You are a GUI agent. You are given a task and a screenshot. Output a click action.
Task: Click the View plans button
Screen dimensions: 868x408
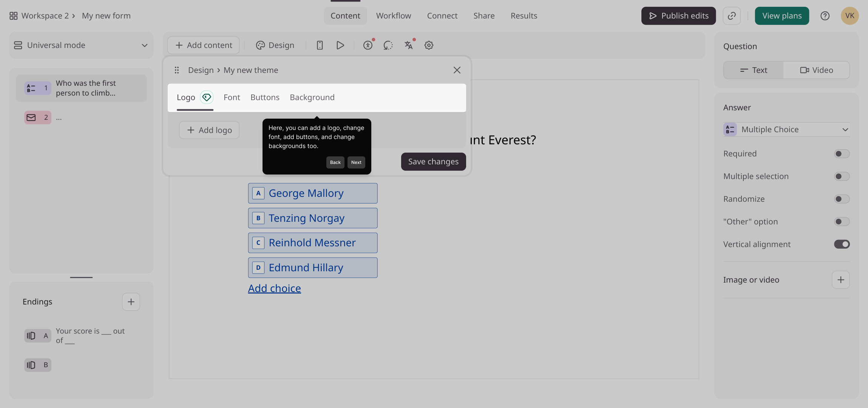tap(782, 16)
